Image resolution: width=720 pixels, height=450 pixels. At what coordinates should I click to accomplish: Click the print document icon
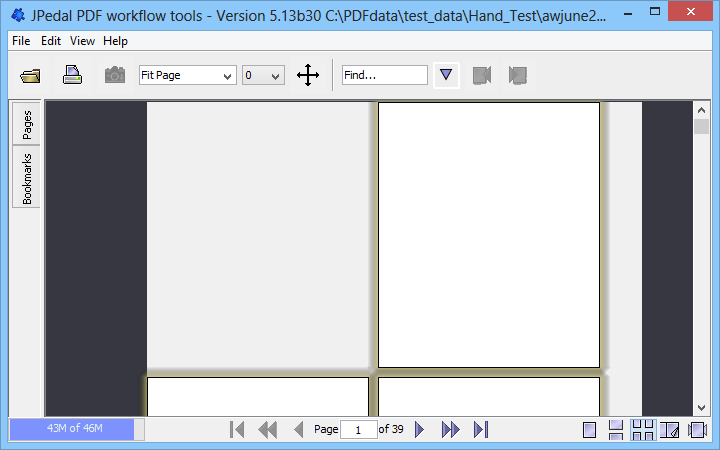tap(73, 75)
